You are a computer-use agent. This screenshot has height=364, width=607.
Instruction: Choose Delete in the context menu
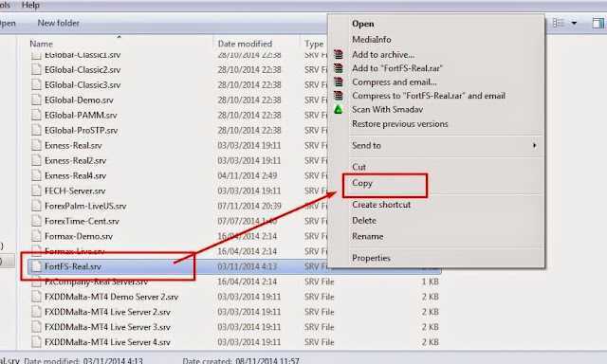pos(364,221)
